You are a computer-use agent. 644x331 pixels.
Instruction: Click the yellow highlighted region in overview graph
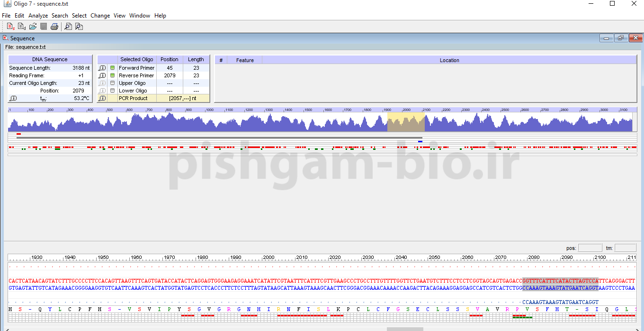coord(406,122)
